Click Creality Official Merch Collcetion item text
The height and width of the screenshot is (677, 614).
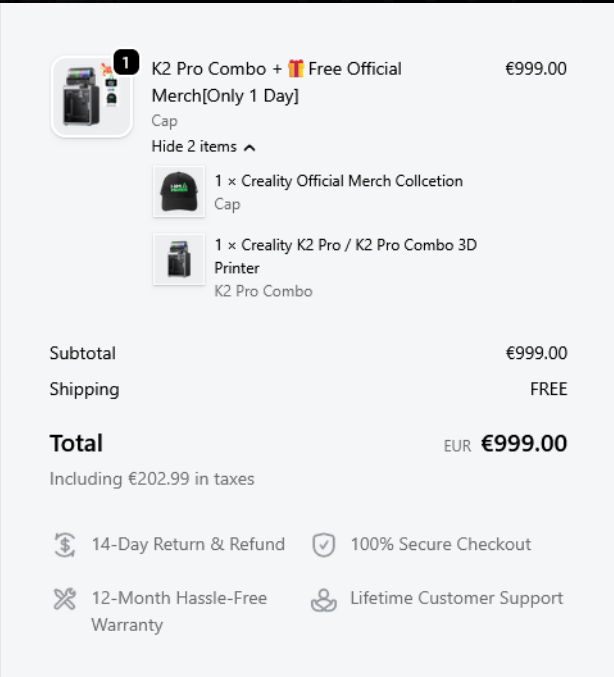(x=338, y=181)
